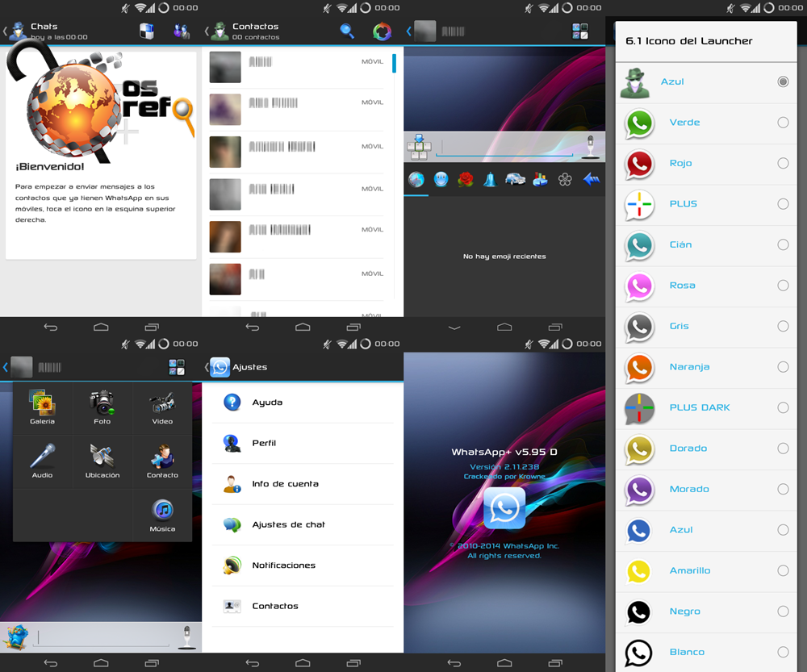
Task: Open Ayuda in Ajustes
Action: 303,403
